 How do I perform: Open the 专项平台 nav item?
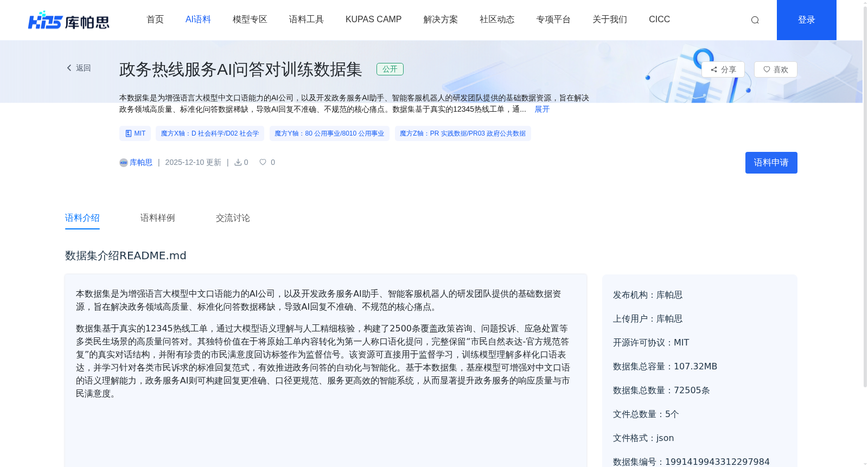point(553,20)
